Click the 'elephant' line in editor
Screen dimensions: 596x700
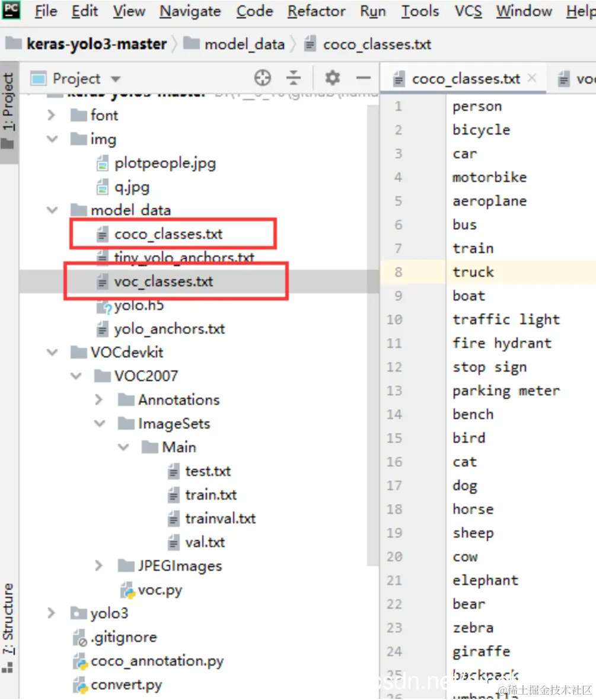point(485,580)
